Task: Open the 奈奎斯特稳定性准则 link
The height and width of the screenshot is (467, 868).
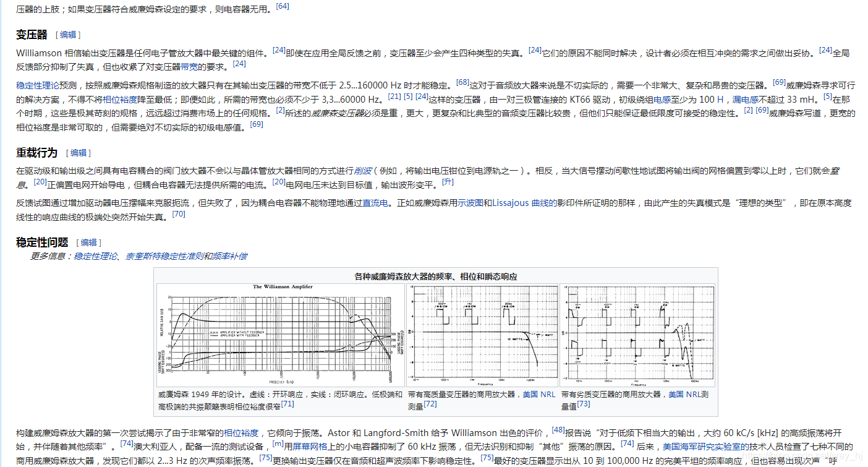Action: (164, 256)
